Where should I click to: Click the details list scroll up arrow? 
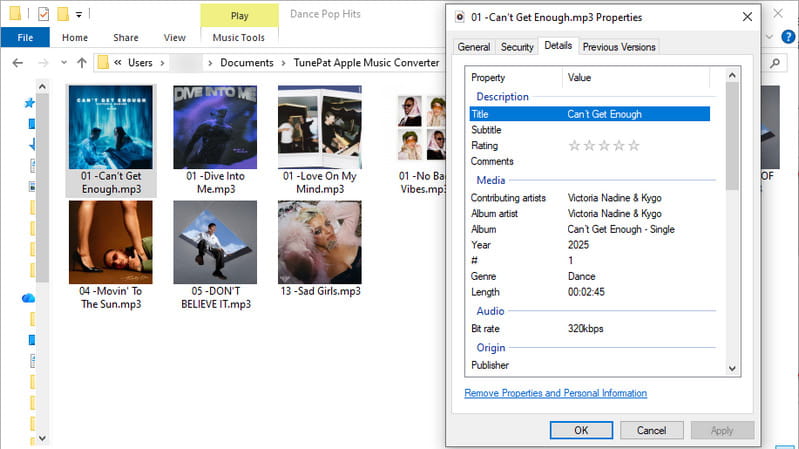coord(732,75)
